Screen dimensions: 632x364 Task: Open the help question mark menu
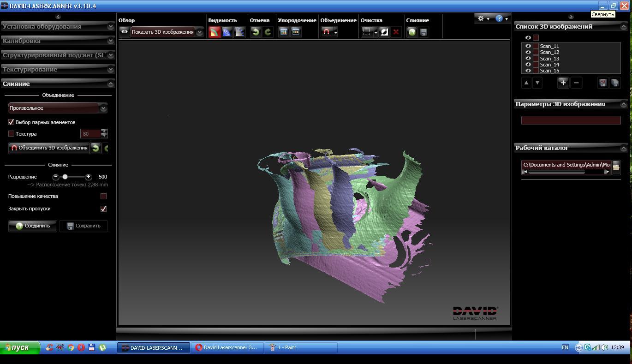point(499,18)
